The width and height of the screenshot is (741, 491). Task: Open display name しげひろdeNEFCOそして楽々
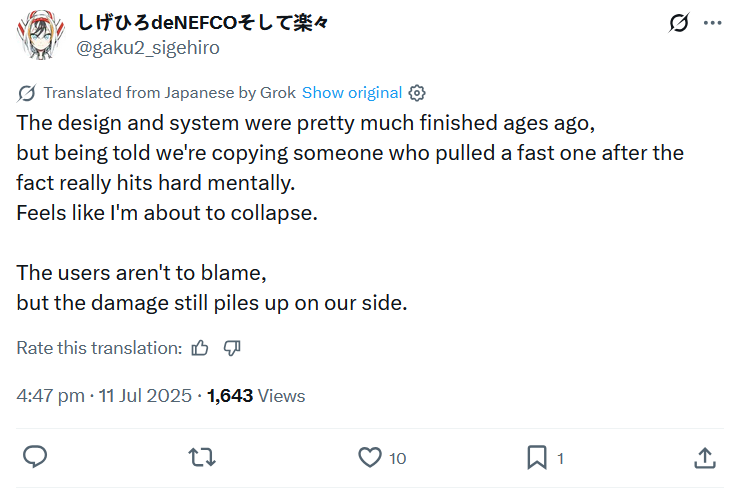[202, 23]
